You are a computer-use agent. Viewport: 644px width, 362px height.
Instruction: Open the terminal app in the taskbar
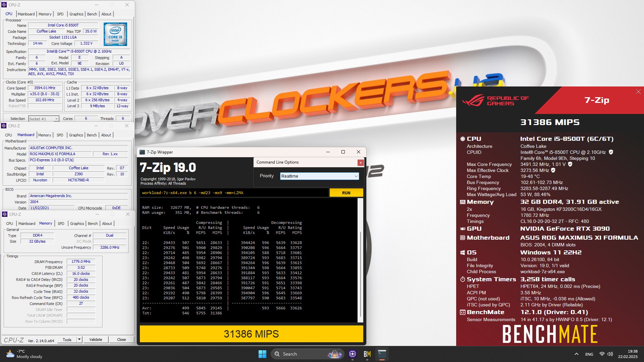(382, 354)
